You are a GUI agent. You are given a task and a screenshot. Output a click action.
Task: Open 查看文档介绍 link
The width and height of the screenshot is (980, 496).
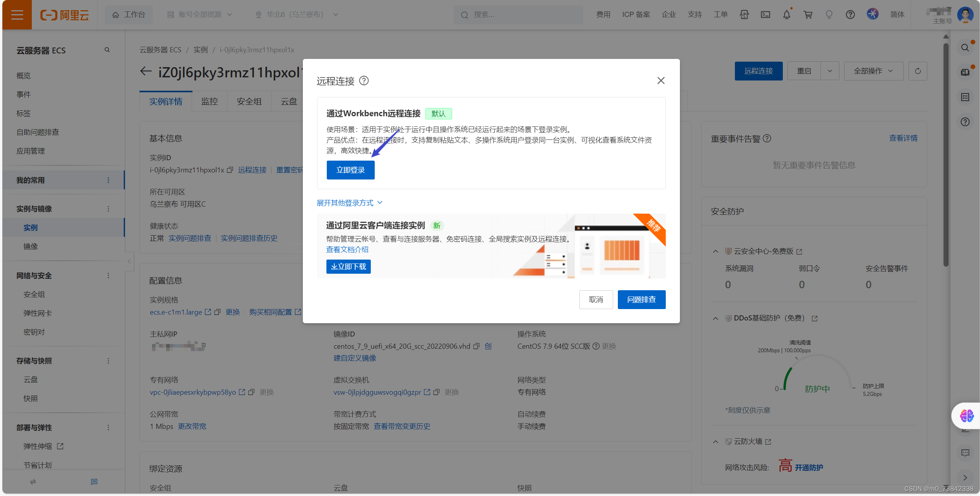click(347, 250)
